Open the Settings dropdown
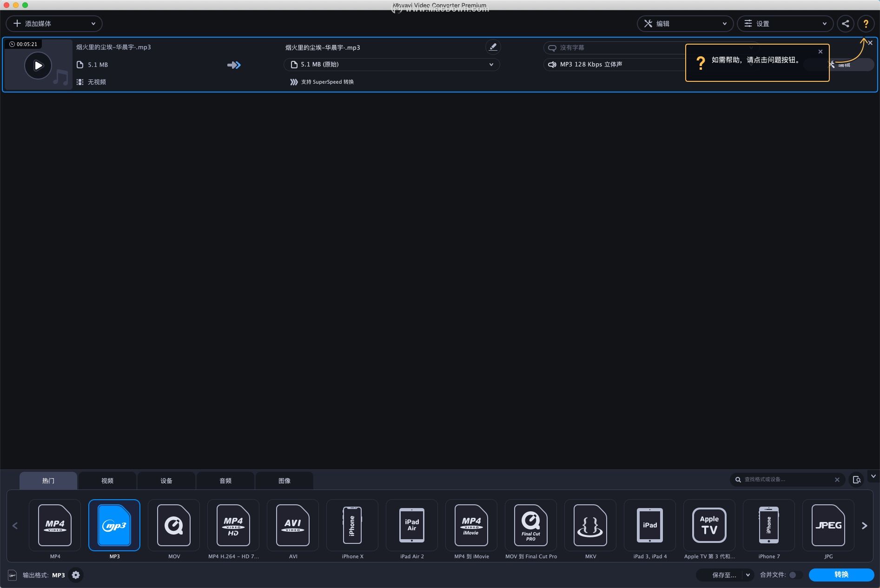880x588 pixels. [x=785, y=24]
